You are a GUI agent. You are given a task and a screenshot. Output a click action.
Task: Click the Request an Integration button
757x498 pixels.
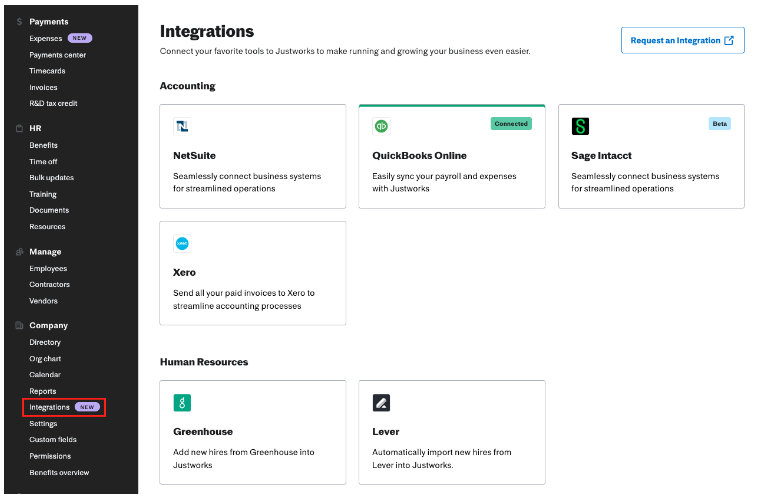pos(683,41)
